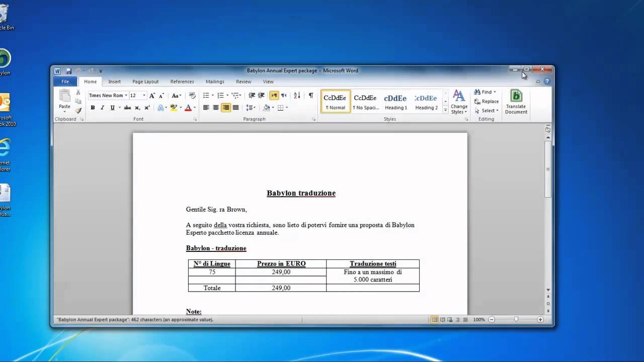
Task: Open the bullets list dropdown arrow
Action: click(x=213, y=96)
